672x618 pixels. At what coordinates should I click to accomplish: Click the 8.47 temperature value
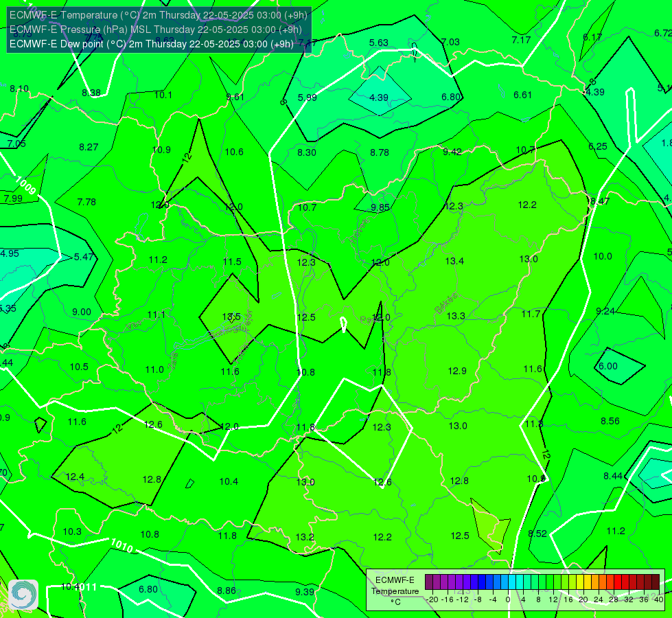point(600,201)
